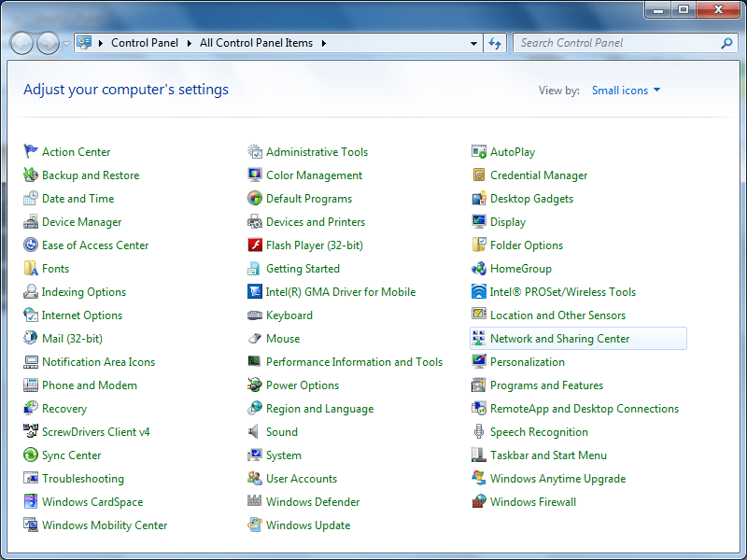The height and width of the screenshot is (560, 747).
Task: Click the User Accounts icon
Action: click(x=255, y=478)
